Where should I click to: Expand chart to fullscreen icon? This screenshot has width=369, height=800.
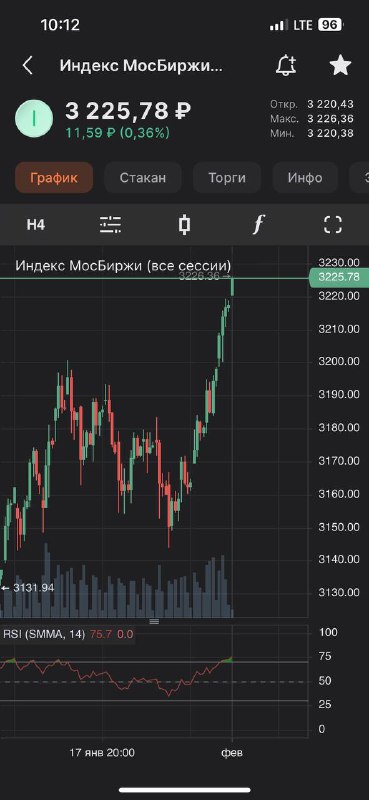point(333,224)
